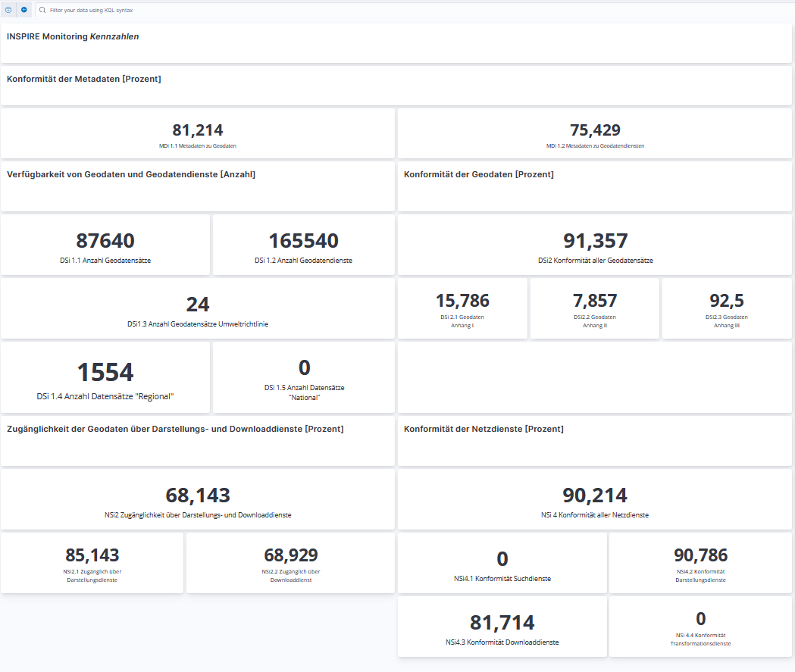Click DSi2 Konformität aller Geodatensätze value
The image size is (795, 672).
[595, 242]
